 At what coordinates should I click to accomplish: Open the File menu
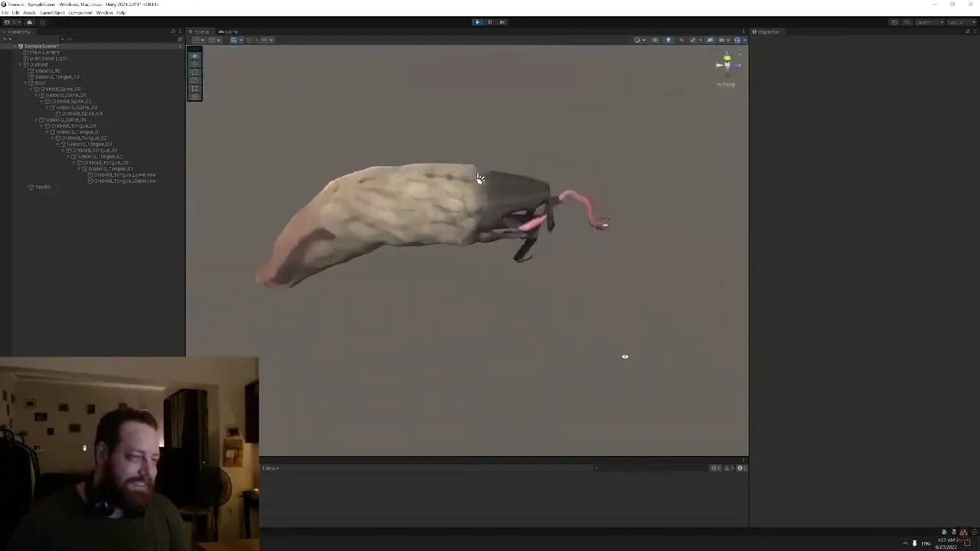(x=5, y=13)
